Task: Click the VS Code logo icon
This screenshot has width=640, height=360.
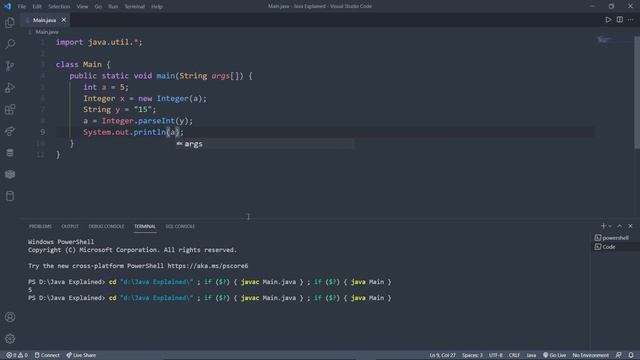Action: click(x=7, y=6)
